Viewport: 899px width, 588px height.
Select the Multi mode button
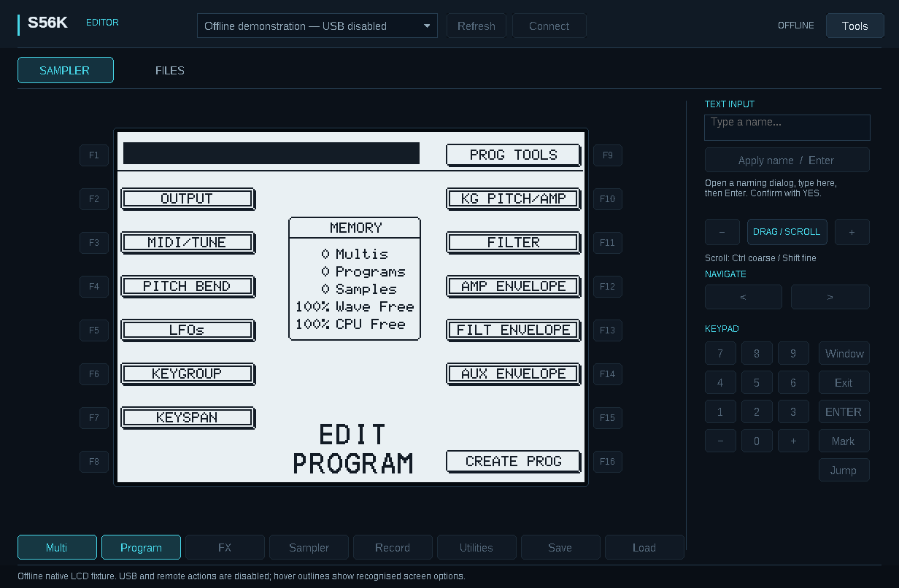pyautogui.click(x=57, y=547)
